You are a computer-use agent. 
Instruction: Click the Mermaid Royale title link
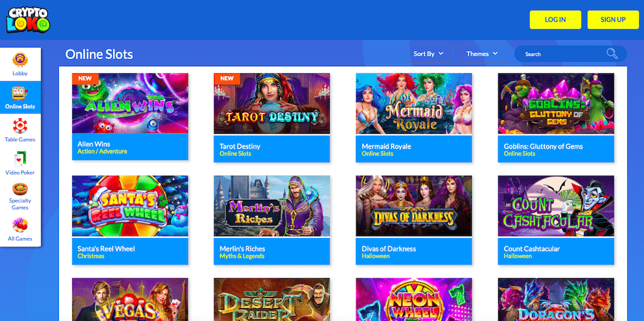[x=386, y=147]
